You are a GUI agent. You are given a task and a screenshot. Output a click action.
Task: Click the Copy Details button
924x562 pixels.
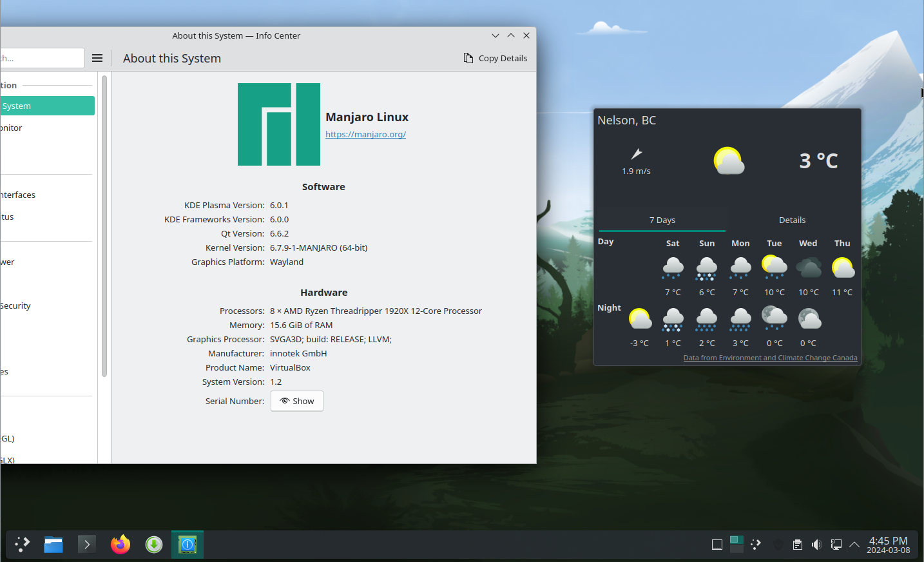point(495,58)
